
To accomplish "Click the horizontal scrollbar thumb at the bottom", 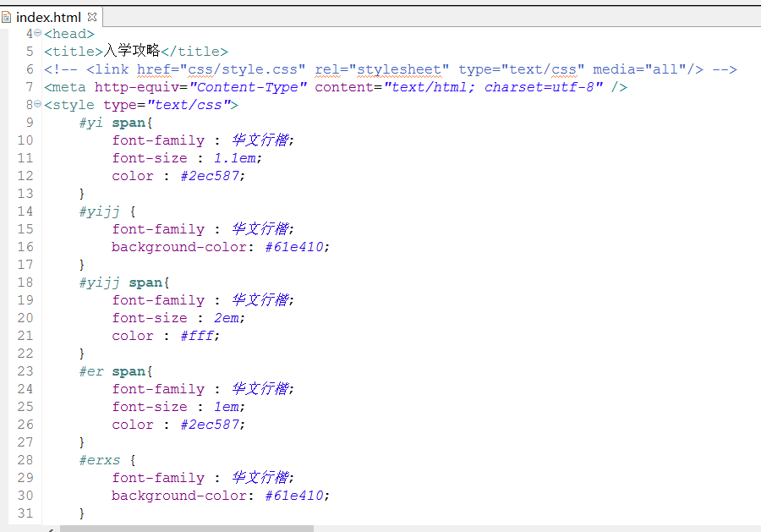I will (187, 528).
